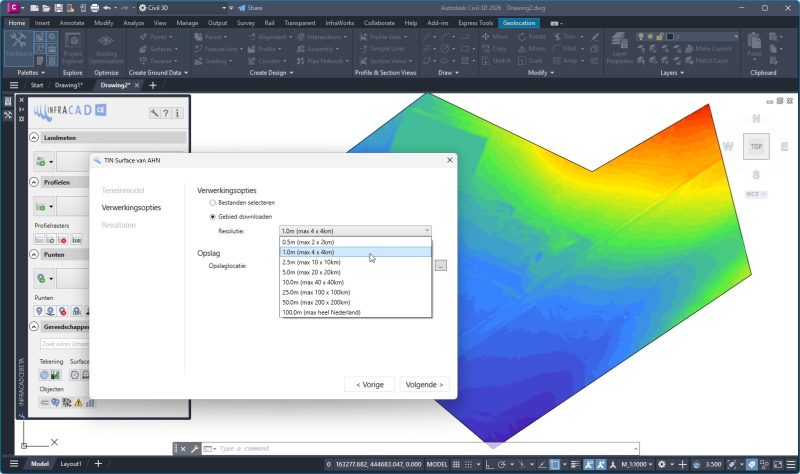Screen dimensions: 800x474
Task: Choose 2.5m (max 10 x 10km) resolution
Action: click(x=356, y=262)
